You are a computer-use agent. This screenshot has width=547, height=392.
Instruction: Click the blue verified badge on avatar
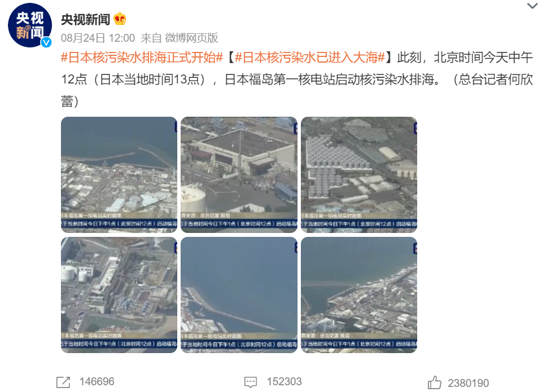point(46,42)
